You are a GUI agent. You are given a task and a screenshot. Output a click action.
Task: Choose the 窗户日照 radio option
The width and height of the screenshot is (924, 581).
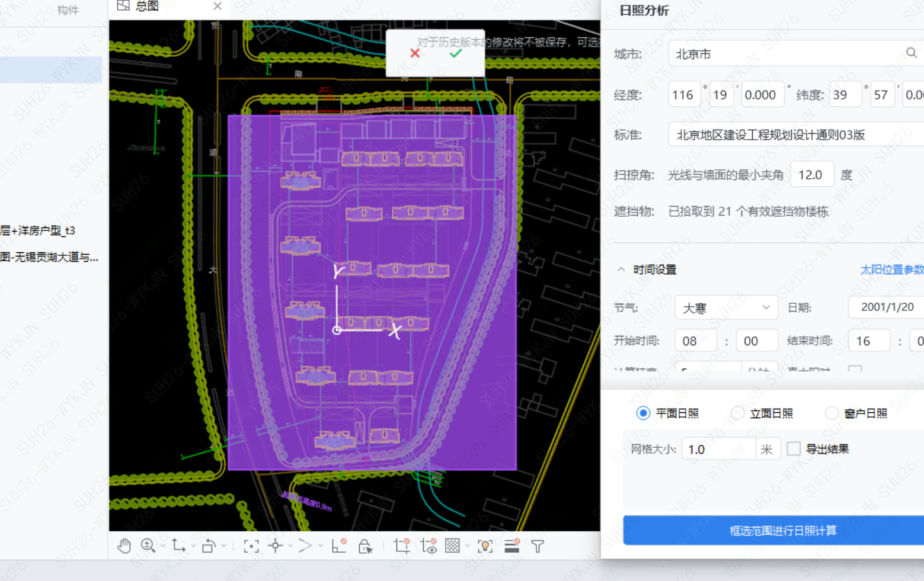pos(832,413)
